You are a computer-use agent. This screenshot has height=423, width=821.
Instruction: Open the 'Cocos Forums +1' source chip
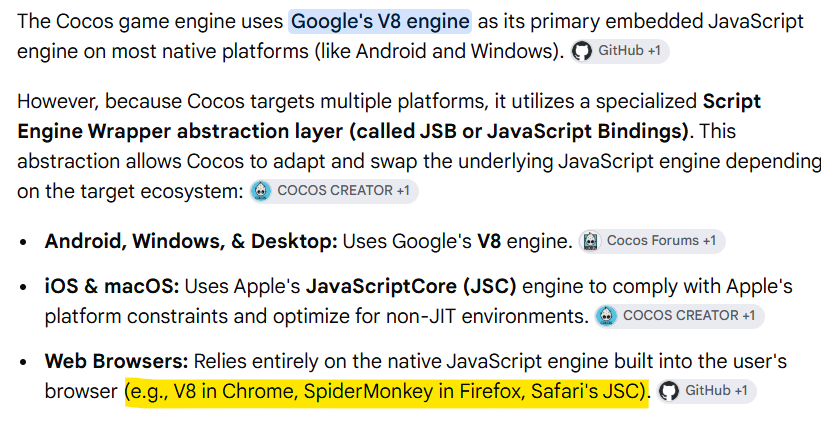pos(652,241)
